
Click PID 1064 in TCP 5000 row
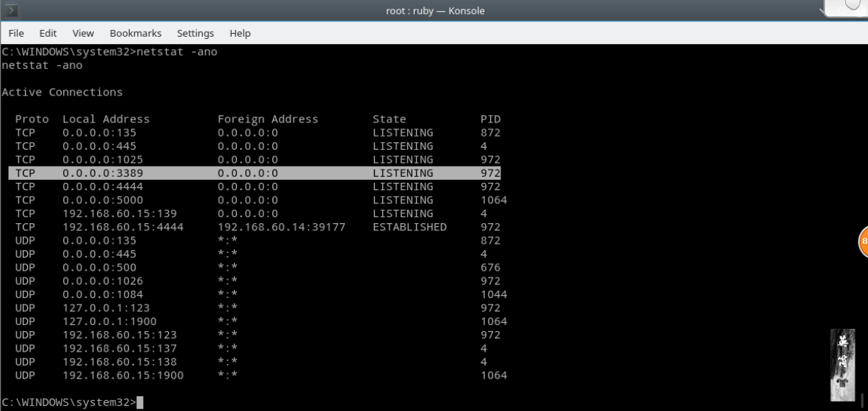[x=494, y=200]
